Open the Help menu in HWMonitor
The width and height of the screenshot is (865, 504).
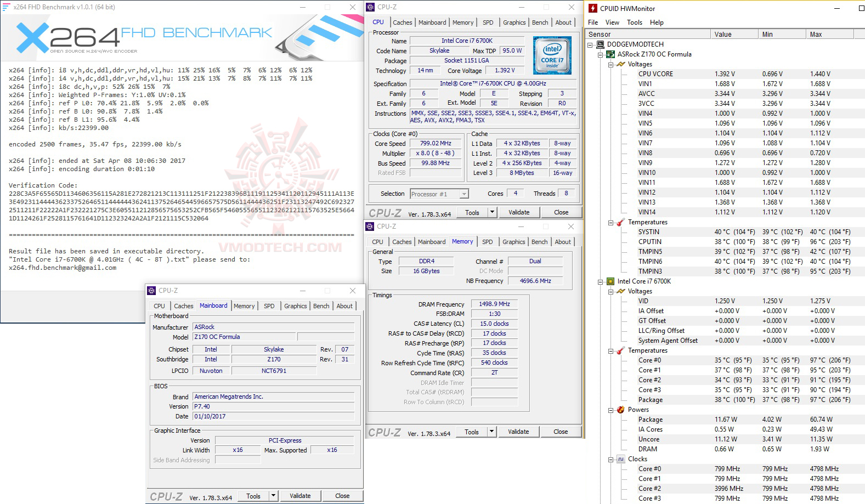pyautogui.click(x=657, y=22)
